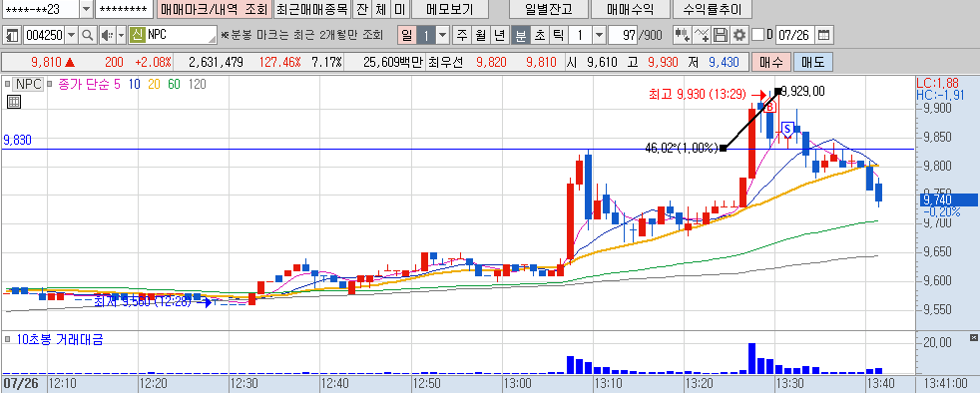The height and width of the screenshot is (393, 980).
Task: Click the add line indicator icon
Action: click(703, 35)
